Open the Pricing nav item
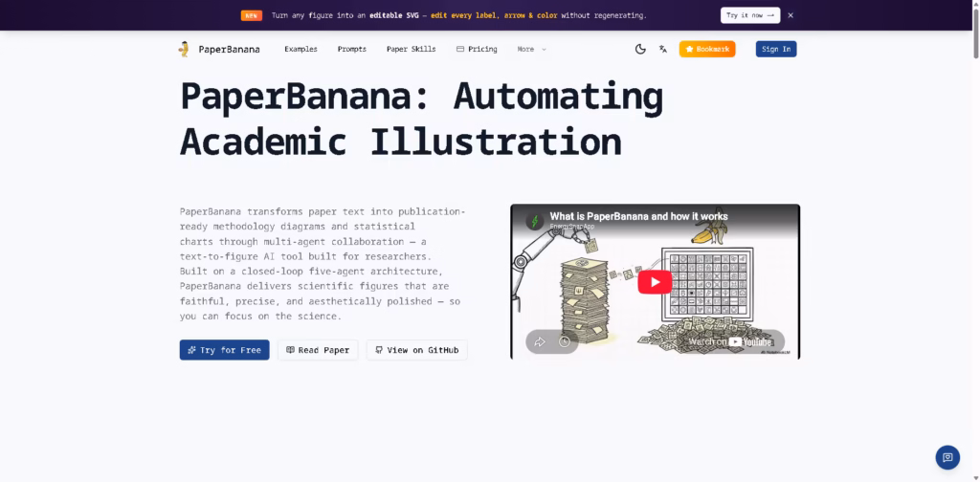Screen dimensions: 980x482 [477, 50]
